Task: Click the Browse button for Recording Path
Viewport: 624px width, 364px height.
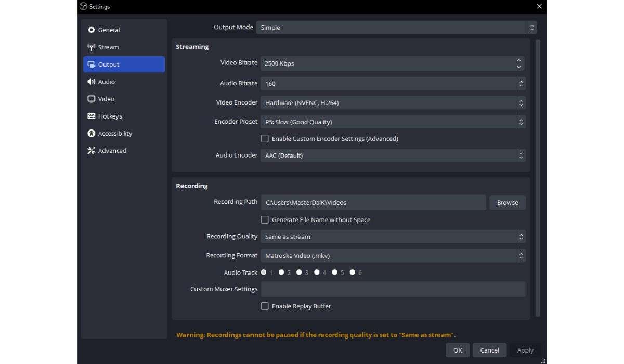Action: tap(507, 202)
